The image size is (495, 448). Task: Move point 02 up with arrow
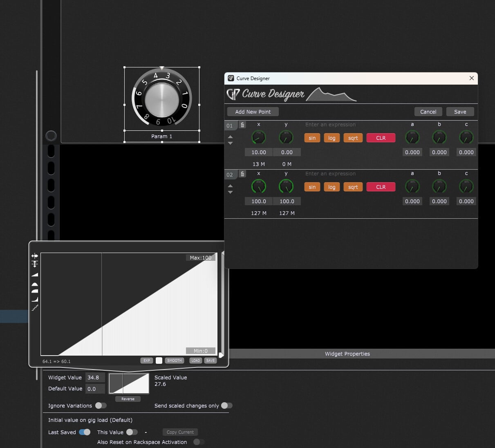230,186
